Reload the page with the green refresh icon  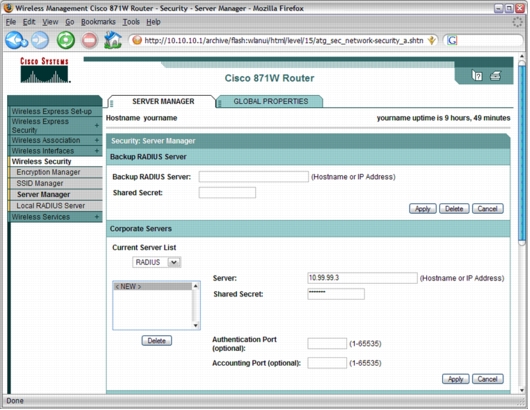[66, 40]
